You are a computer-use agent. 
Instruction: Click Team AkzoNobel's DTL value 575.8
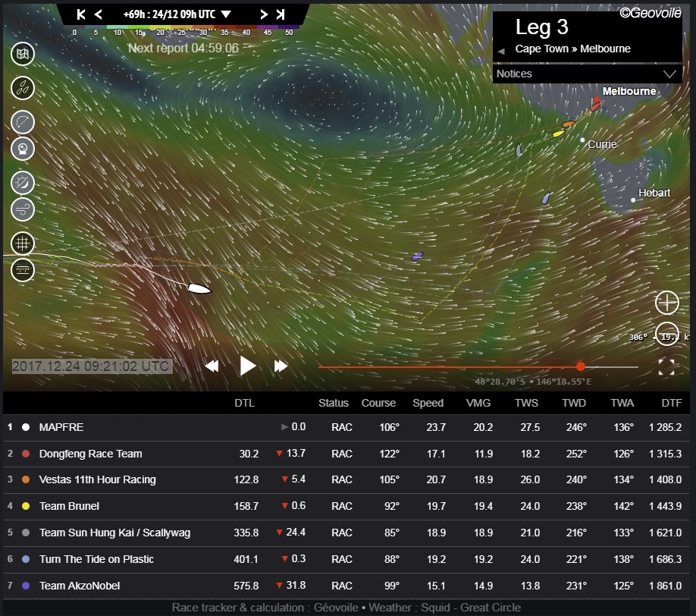pyautogui.click(x=246, y=586)
